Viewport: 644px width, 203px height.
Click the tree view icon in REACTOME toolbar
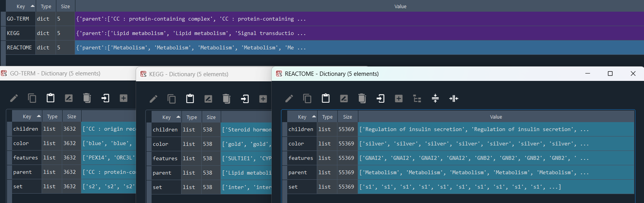(x=417, y=98)
